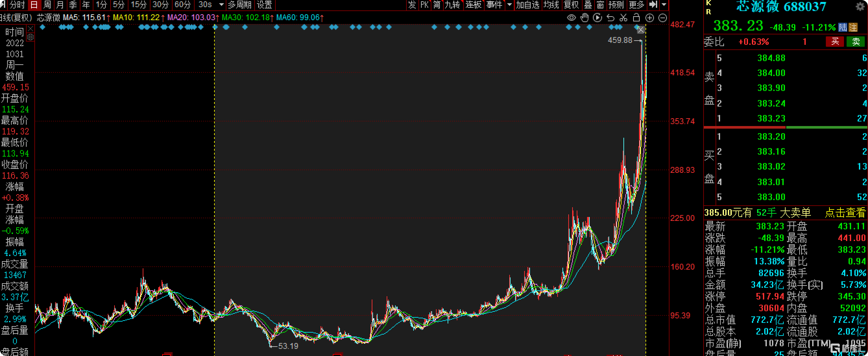Screen dimensions: 868x356
Task: Open 设置 chart settings
Action: pos(264,5)
